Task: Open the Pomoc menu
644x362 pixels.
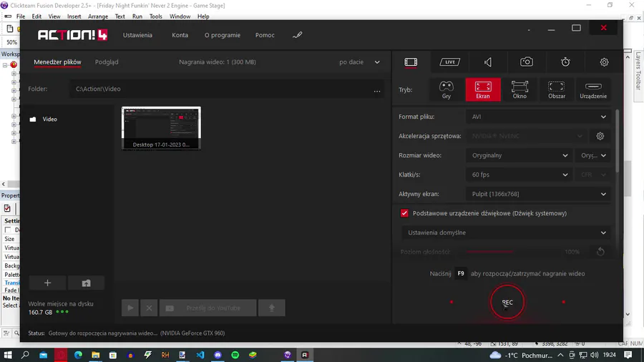Action: click(x=265, y=35)
